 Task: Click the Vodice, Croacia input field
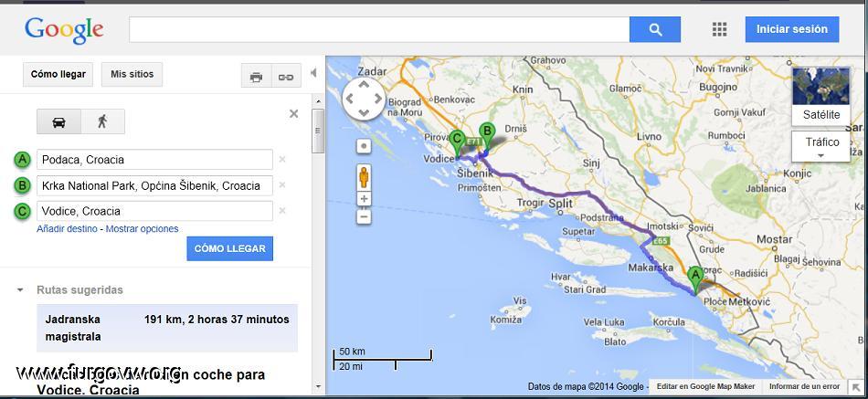[x=154, y=211]
